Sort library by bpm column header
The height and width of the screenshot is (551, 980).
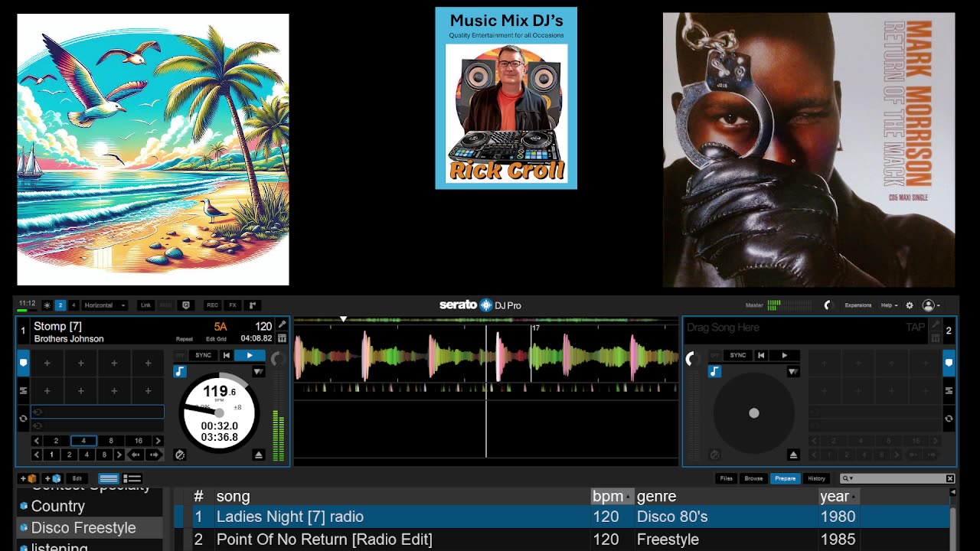click(x=611, y=497)
